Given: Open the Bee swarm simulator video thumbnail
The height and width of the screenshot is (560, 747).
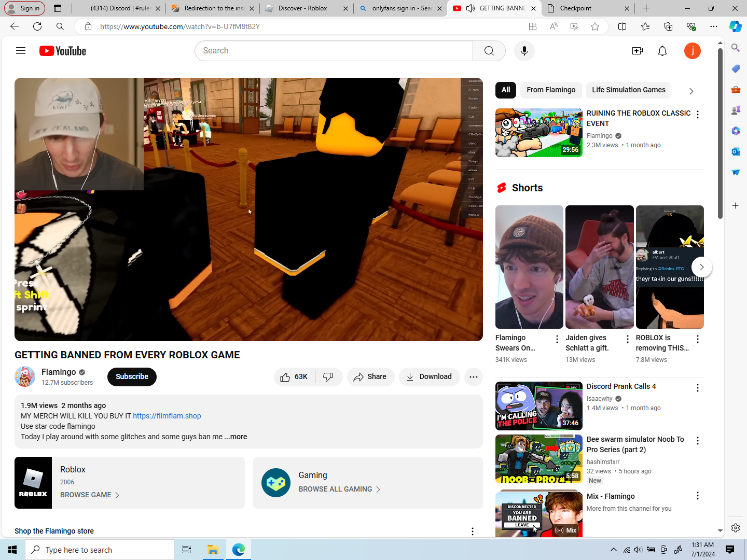Looking at the screenshot, I should [539, 459].
